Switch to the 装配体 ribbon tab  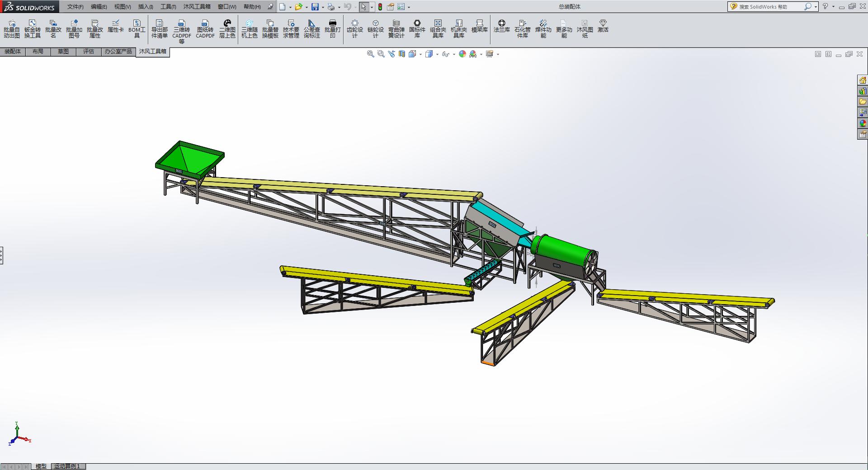pos(13,52)
